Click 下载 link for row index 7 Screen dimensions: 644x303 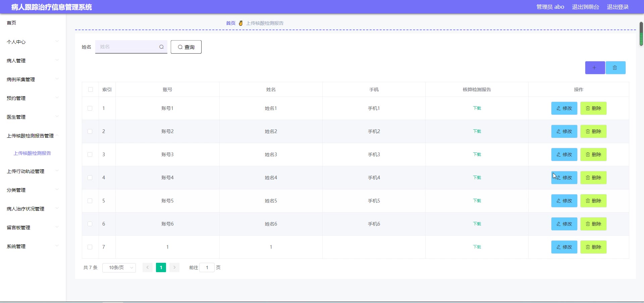pyautogui.click(x=477, y=247)
